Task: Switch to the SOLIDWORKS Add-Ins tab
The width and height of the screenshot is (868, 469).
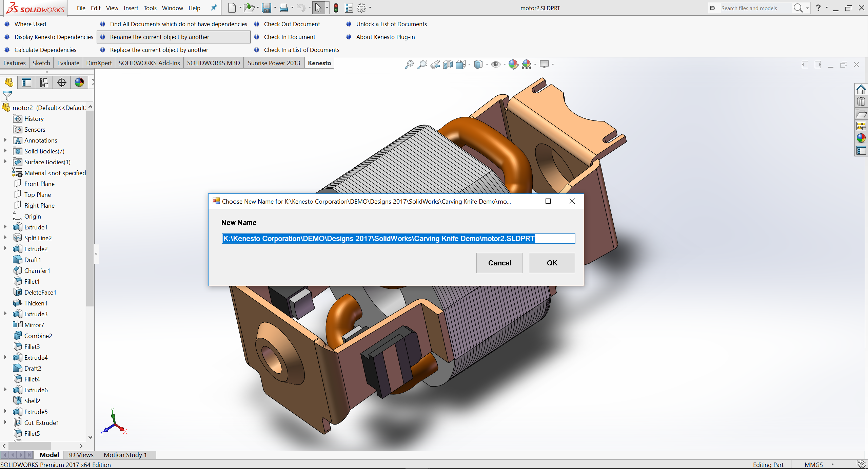Action: coord(149,63)
